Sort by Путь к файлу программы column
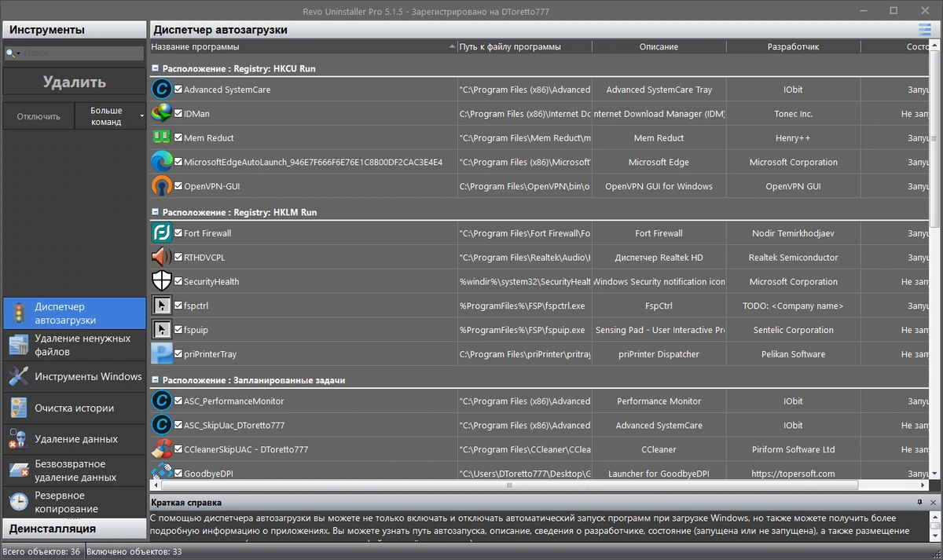 click(x=525, y=46)
